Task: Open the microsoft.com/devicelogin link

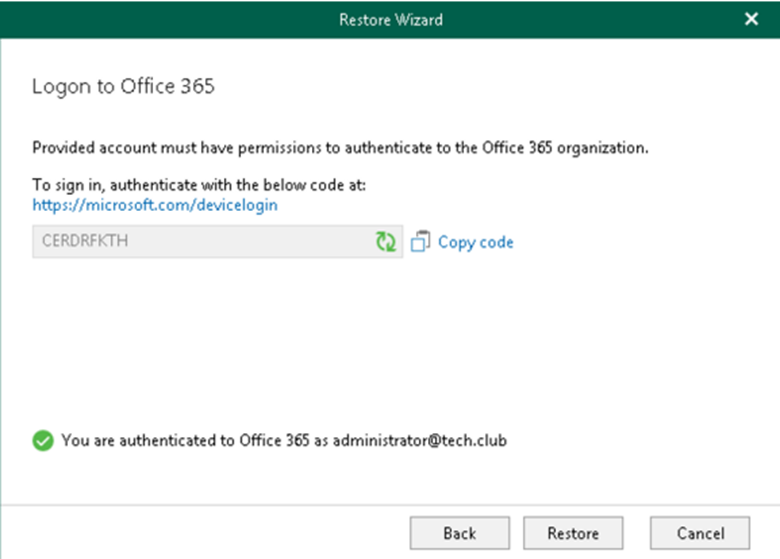Action: click(x=155, y=205)
